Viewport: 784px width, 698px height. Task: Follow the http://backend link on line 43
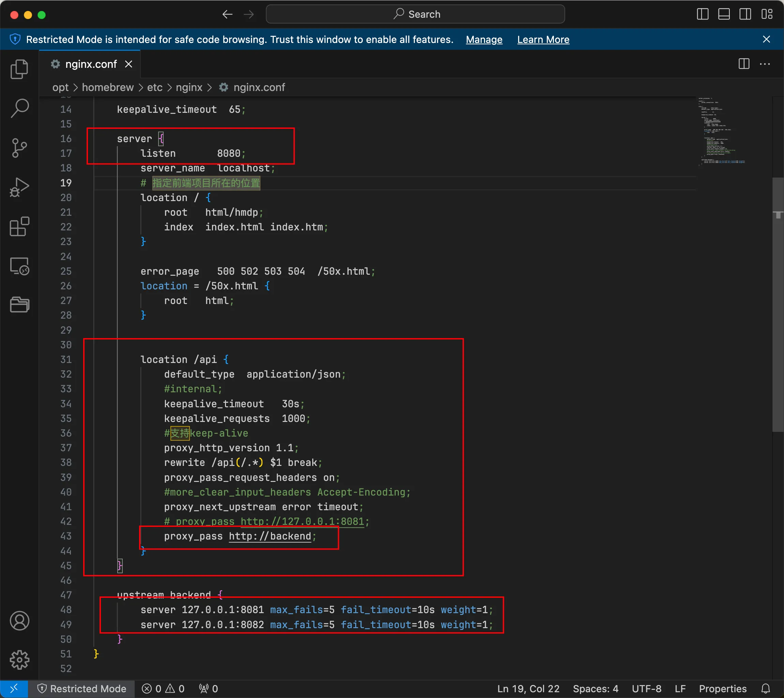(270, 536)
